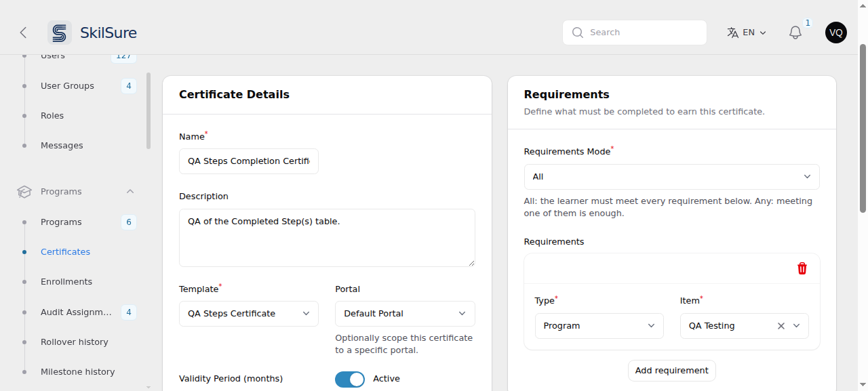Open Audit Assignments in sidebar
Image resolution: width=868 pixels, height=391 pixels.
click(x=76, y=312)
